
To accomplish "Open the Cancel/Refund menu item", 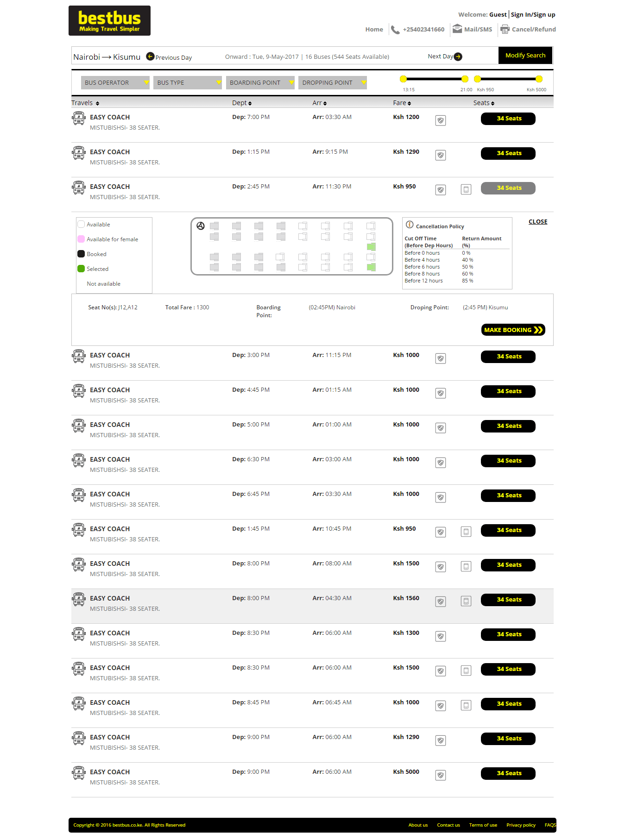I will (x=534, y=29).
